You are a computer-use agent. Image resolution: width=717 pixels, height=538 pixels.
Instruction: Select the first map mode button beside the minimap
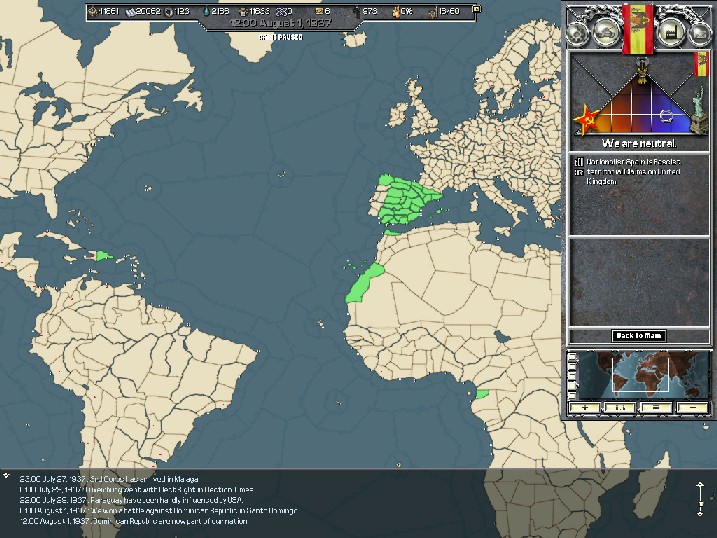(x=572, y=357)
